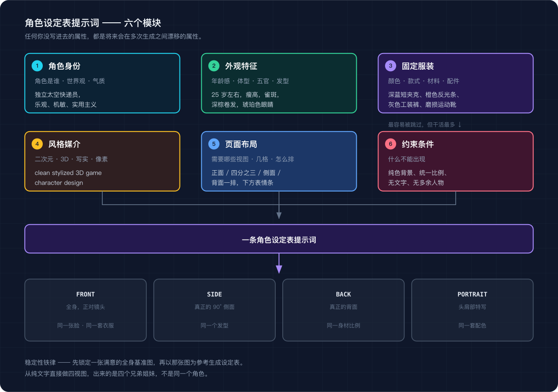The image size is (558, 392).
Task: Click the text 角色是谁 · 世界观 · 气质
Action: (70, 81)
